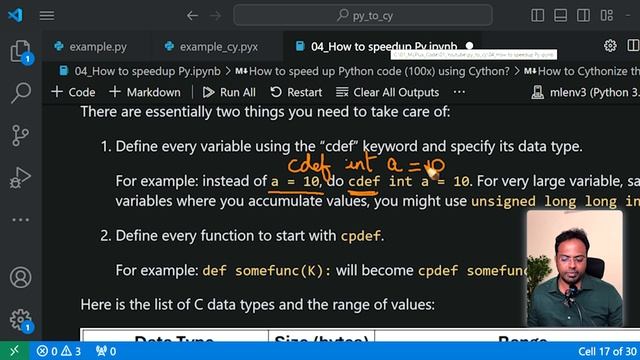
Task: Restart the notebook kernel
Action: tap(296, 92)
